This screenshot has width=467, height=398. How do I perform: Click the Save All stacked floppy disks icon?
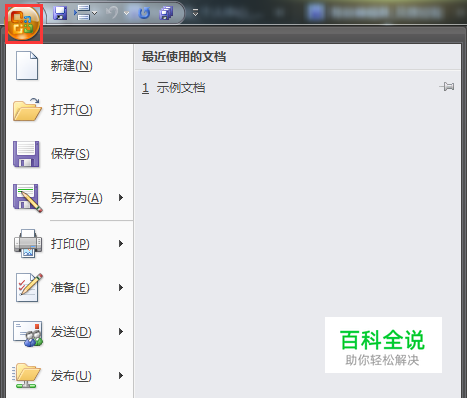[x=166, y=13]
